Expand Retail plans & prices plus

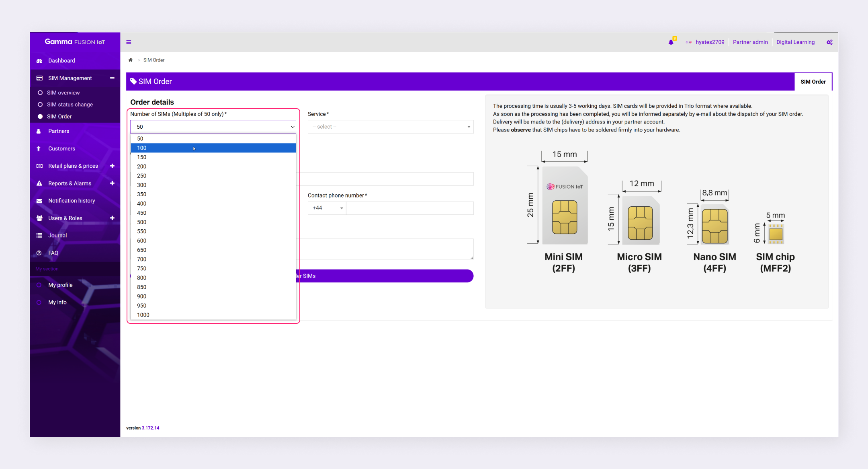[112, 166]
